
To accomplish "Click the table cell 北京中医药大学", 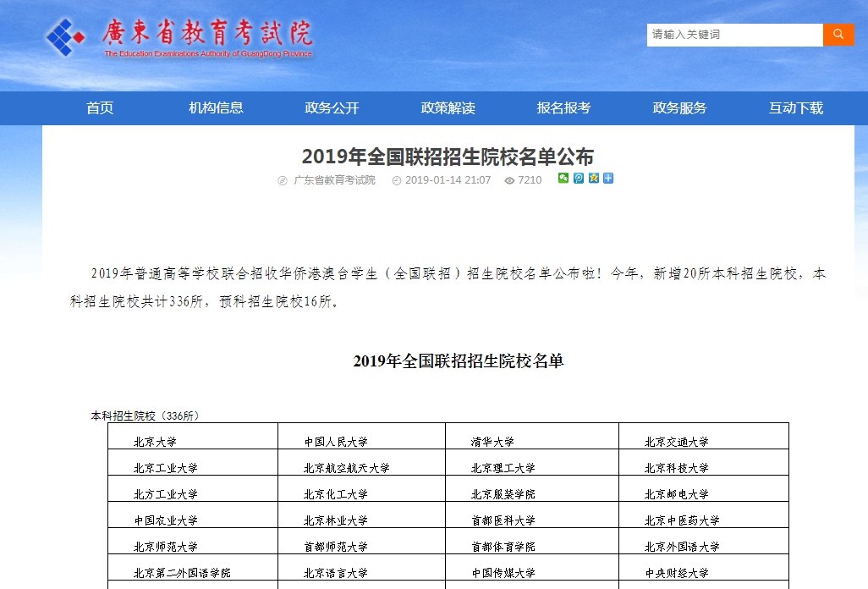I will [704, 515].
